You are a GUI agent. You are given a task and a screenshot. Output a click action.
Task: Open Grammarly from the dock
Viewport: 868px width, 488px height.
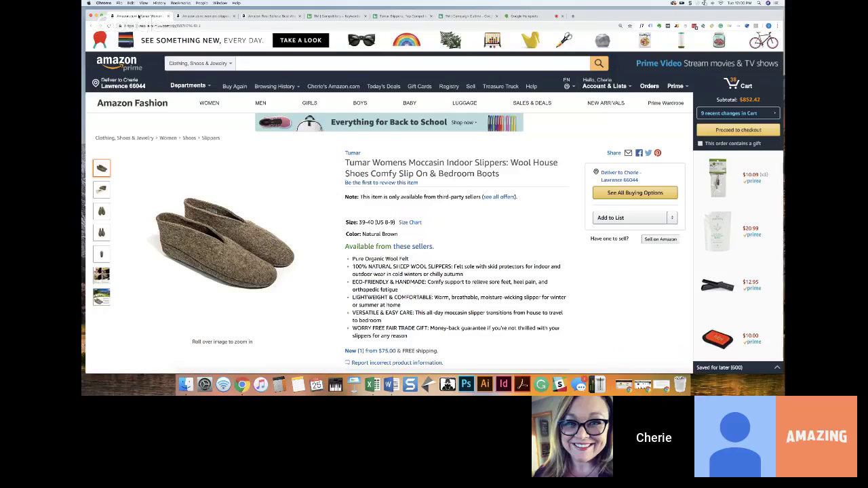[x=541, y=385]
